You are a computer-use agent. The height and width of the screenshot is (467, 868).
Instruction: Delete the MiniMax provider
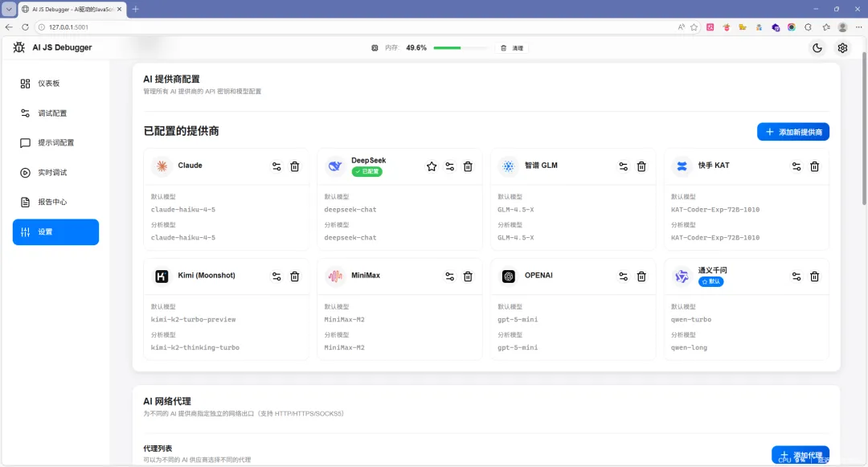[468, 277]
